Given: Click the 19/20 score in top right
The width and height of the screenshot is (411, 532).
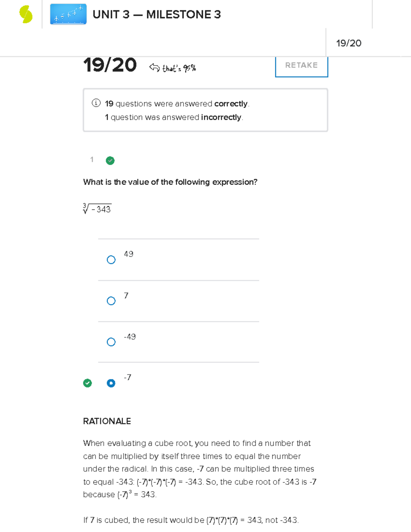Looking at the screenshot, I should 349,43.
